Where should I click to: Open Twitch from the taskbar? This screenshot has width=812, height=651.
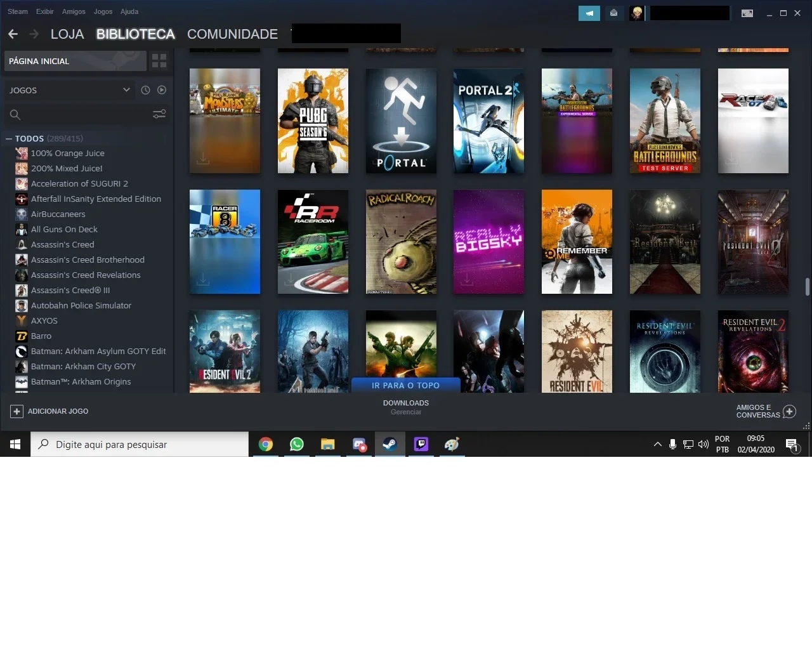(421, 444)
